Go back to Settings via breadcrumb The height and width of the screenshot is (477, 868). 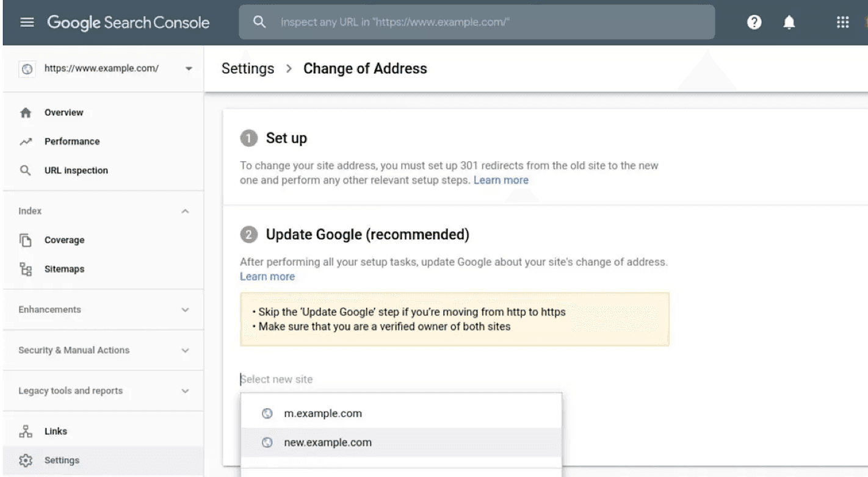(248, 68)
